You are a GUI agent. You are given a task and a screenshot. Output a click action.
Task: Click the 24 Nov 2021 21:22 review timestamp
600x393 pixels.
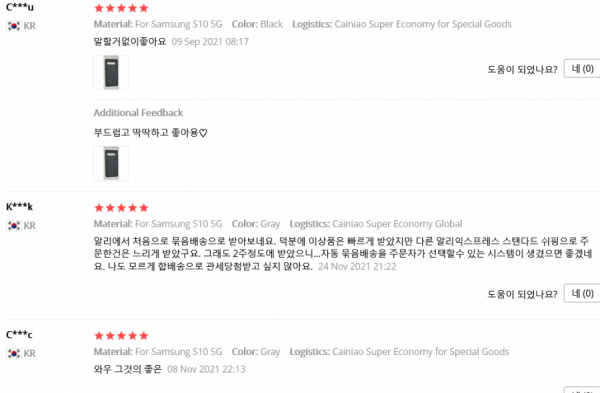(x=357, y=266)
